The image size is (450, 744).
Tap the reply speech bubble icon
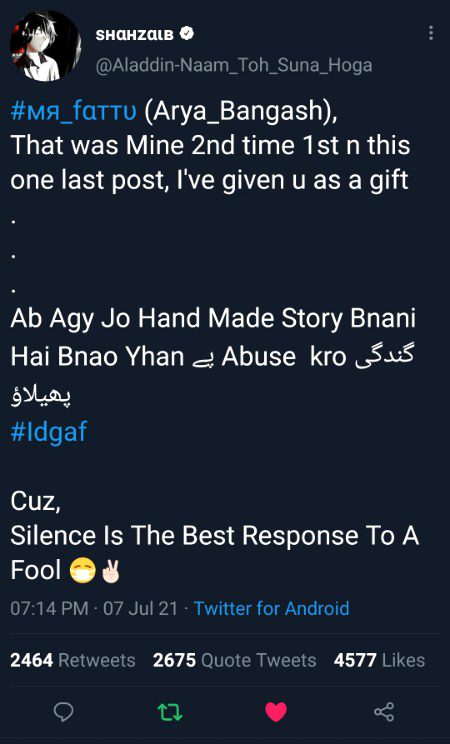click(63, 711)
